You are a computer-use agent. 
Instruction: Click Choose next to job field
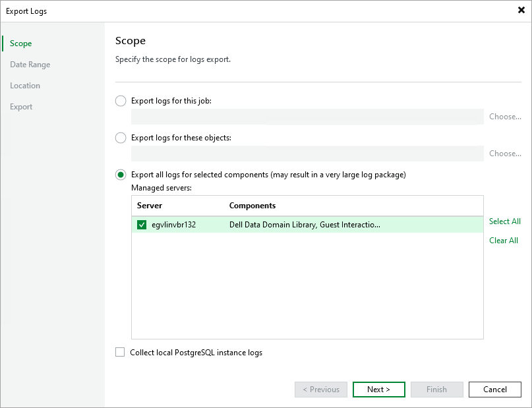[505, 117]
